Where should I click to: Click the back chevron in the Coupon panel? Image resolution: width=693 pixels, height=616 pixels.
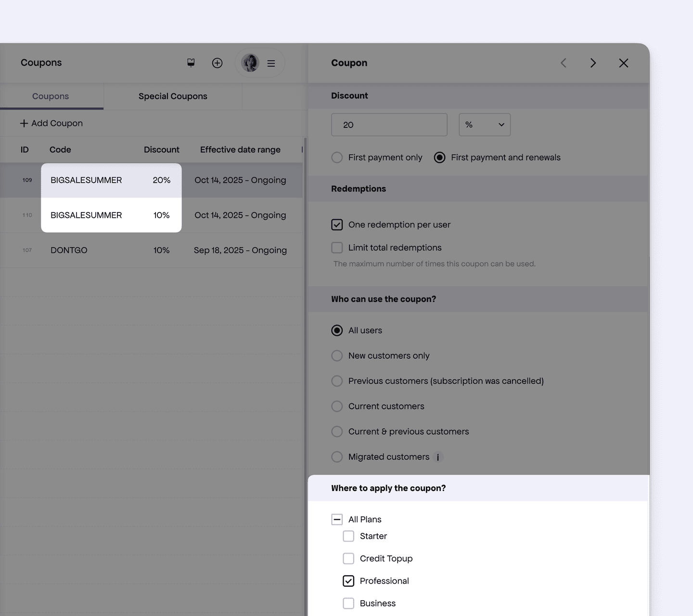563,63
